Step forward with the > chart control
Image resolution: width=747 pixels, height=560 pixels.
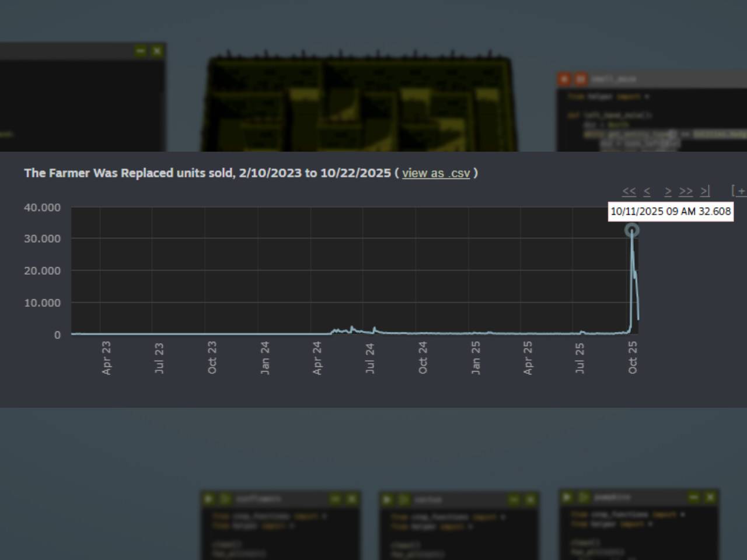[668, 191]
